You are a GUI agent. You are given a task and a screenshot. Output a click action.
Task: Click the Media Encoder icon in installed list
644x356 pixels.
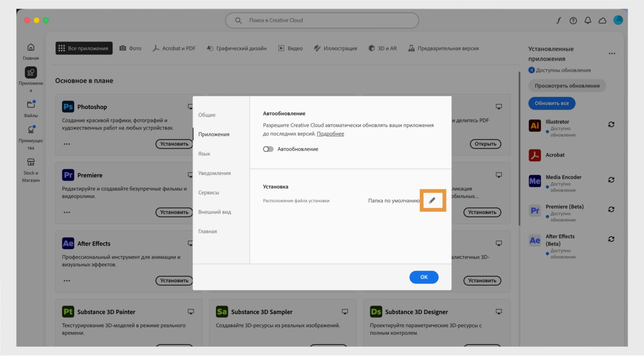pyautogui.click(x=535, y=181)
